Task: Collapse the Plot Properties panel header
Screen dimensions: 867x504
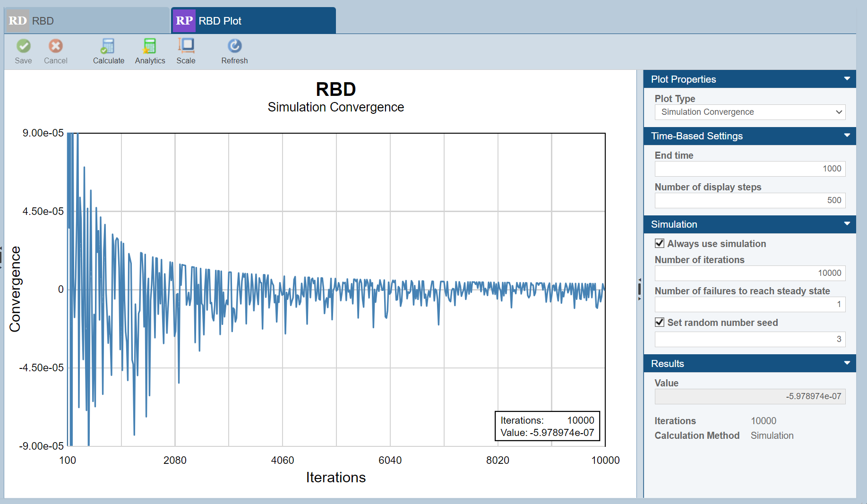Action: 846,79
